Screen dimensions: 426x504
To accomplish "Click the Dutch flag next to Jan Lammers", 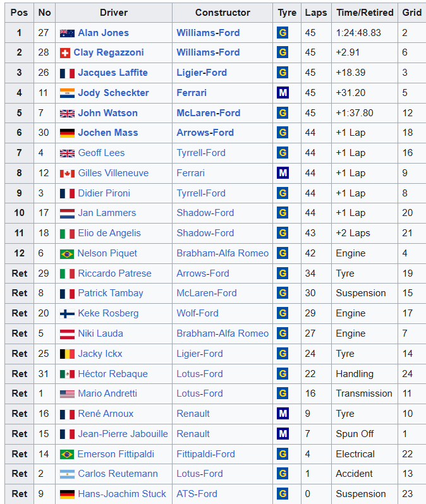I will [x=67, y=213].
